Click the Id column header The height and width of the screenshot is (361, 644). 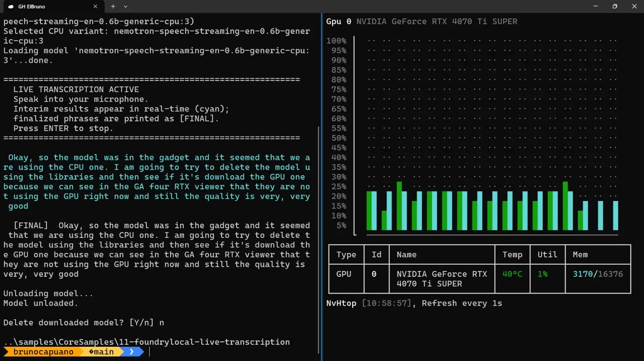(x=377, y=255)
